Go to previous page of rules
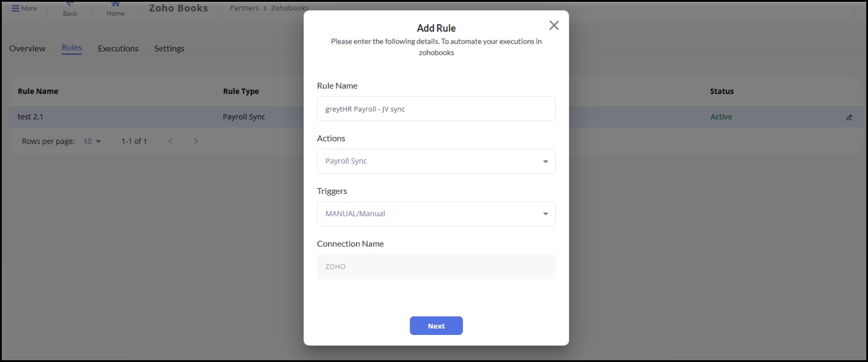Image resolution: width=868 pixels, height=362 pixels. pos(170,141)
